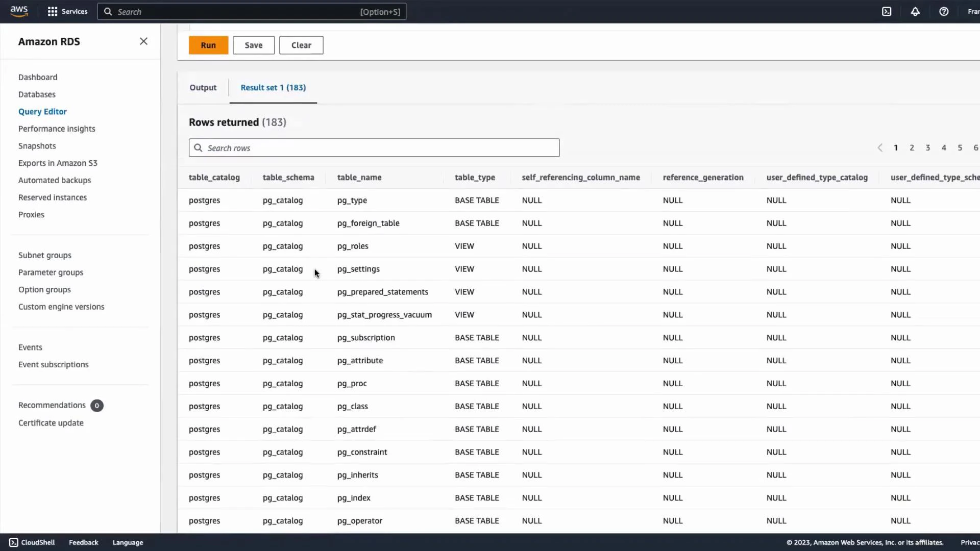The image size is (980, 551).
Task: Click the search magnifier in the top bar
Action: tap(108, 11)
